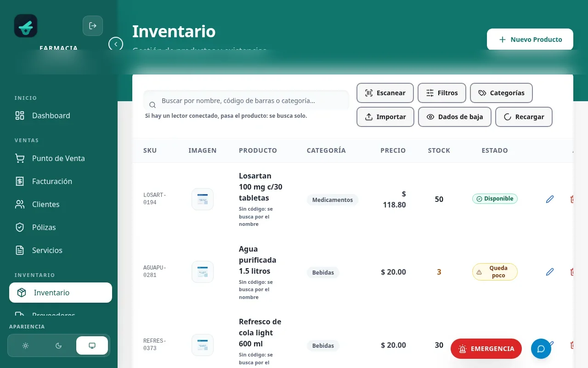Screen dimensions: 588x368
Task: Open the Filtros panel
Action: point(442,93)
